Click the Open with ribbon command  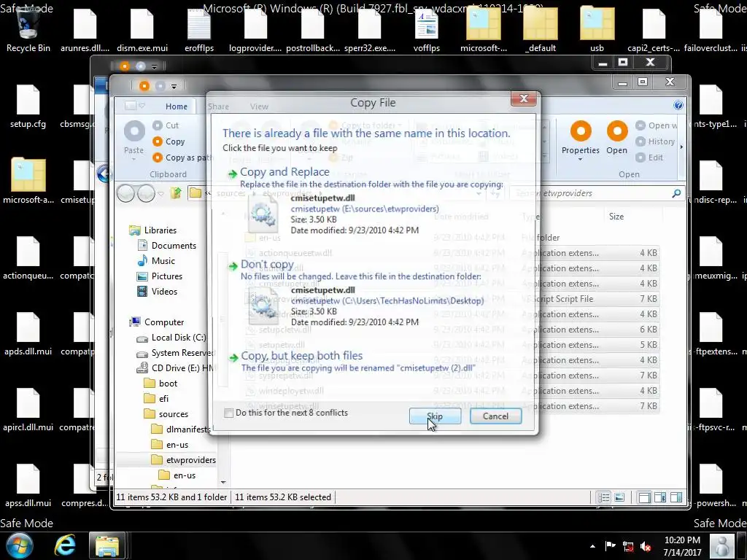click(657, 125)
